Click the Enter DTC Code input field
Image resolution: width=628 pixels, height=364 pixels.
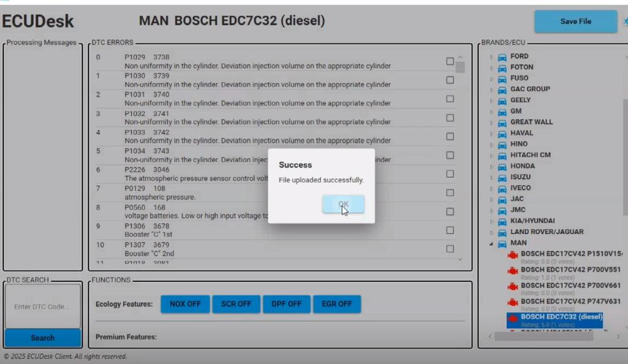[43, 306]
